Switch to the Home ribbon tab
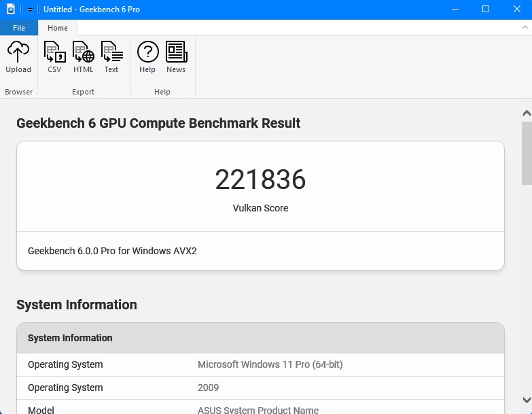Screen dimensions: 532x414 coord(58,28)
